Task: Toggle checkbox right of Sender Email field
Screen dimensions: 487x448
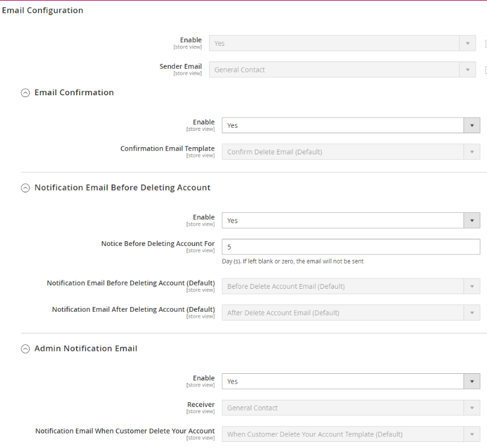Action: coord(485,70)
